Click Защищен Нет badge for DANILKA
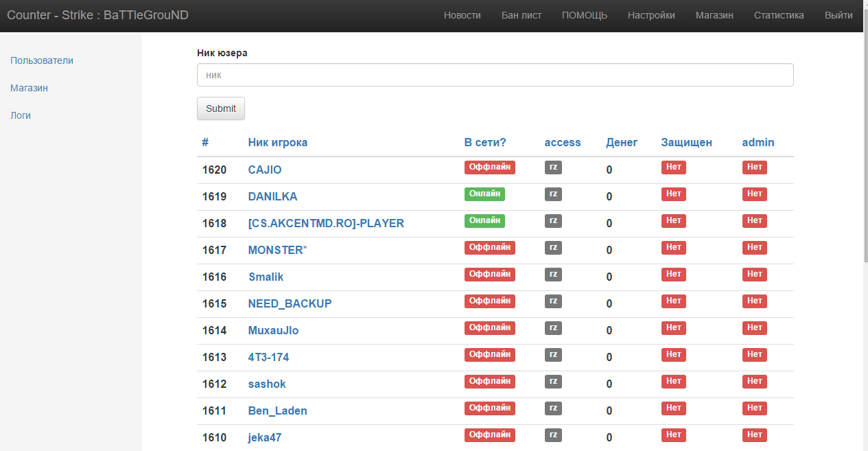 click(x=674, y=194)
